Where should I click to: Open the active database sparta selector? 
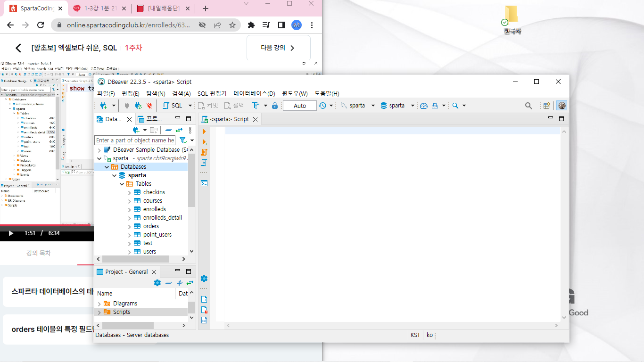point(397,106)
